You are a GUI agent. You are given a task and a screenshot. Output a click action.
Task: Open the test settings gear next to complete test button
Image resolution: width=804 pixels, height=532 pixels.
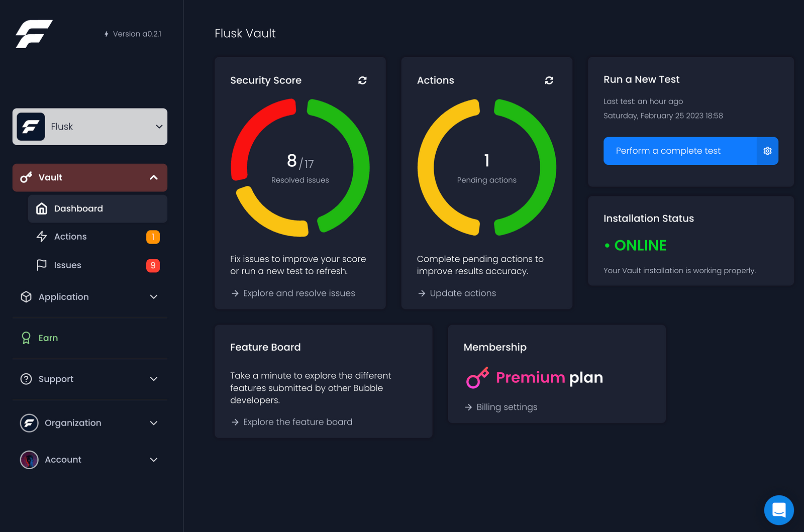point(767,151)
